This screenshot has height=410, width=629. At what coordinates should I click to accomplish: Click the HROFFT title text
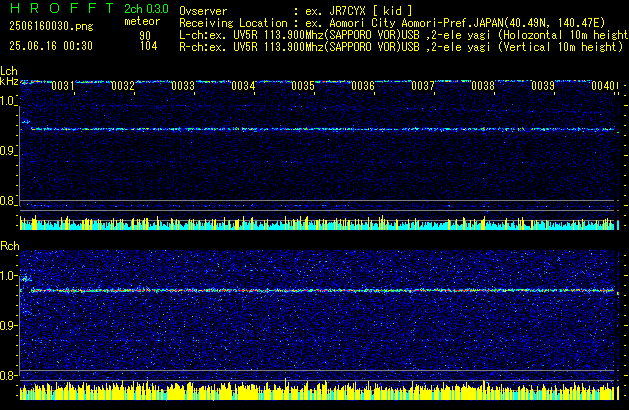pyautogui.click(x=62, y=8)
